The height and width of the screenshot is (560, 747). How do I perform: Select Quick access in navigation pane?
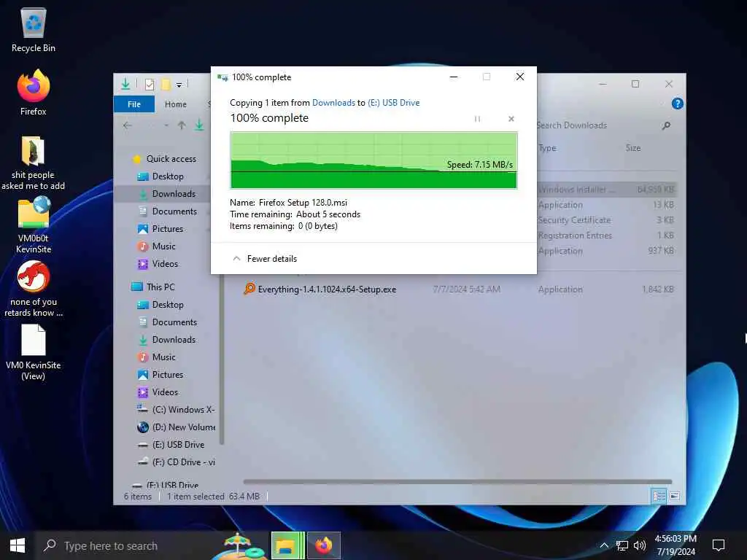click(x=164, y=158)
